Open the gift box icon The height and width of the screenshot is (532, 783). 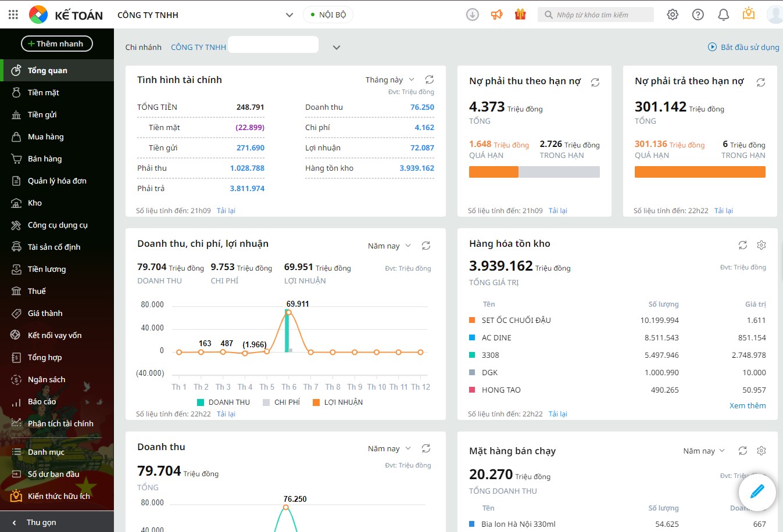click(x=520, y=15)
